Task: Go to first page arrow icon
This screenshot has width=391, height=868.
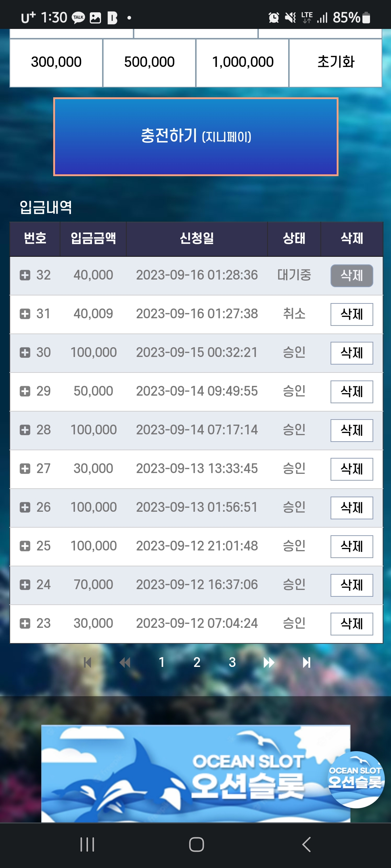Action: click(x=87, y=663)
